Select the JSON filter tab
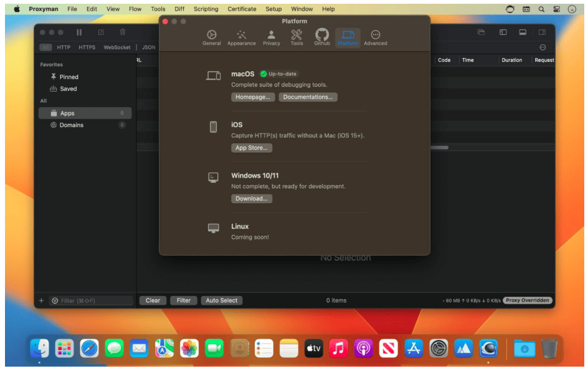 (x=148, y=47)
